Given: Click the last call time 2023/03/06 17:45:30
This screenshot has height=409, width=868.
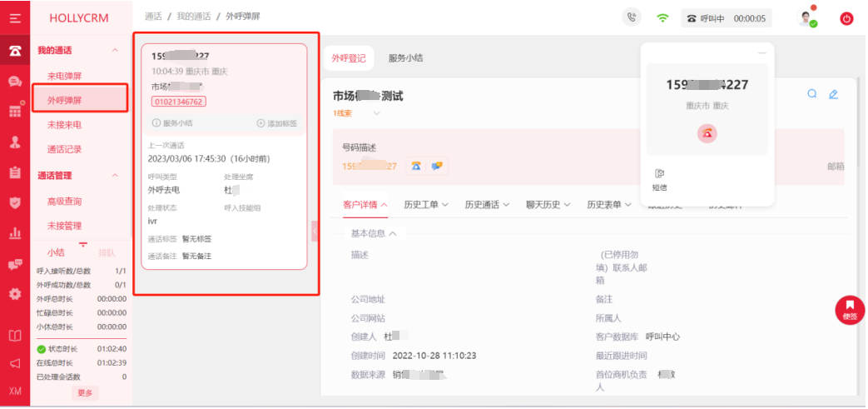Looking at the screenshot, I should pyautogui.click(x=209, y=159).
